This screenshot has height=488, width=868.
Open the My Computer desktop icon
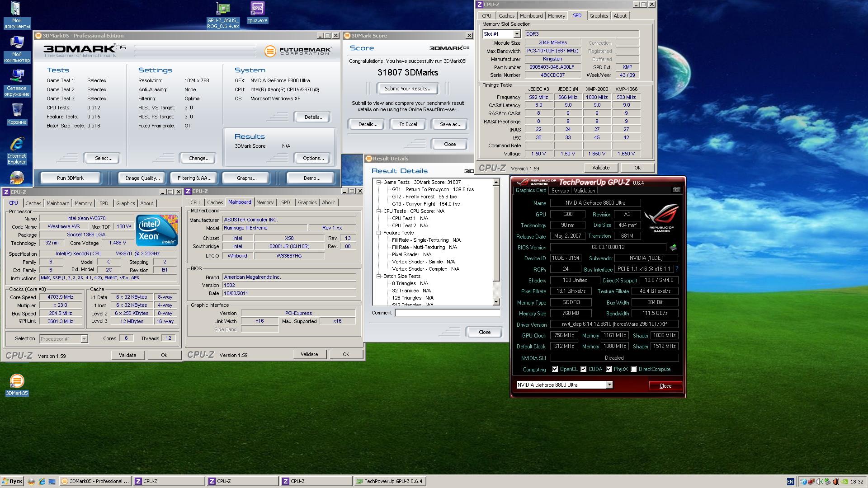click(x=17, y=49)
